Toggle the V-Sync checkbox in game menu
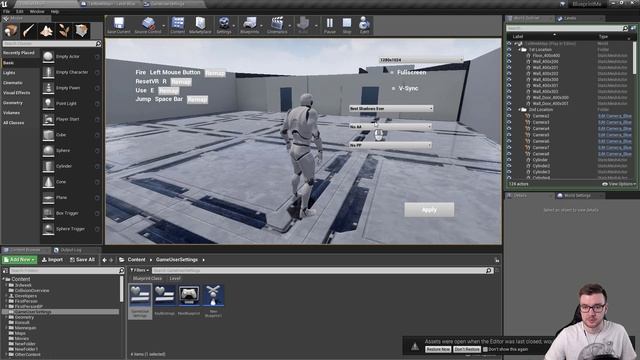Image resolution: width=640 pixels, height=360 pixels. [x=393, y=88]
